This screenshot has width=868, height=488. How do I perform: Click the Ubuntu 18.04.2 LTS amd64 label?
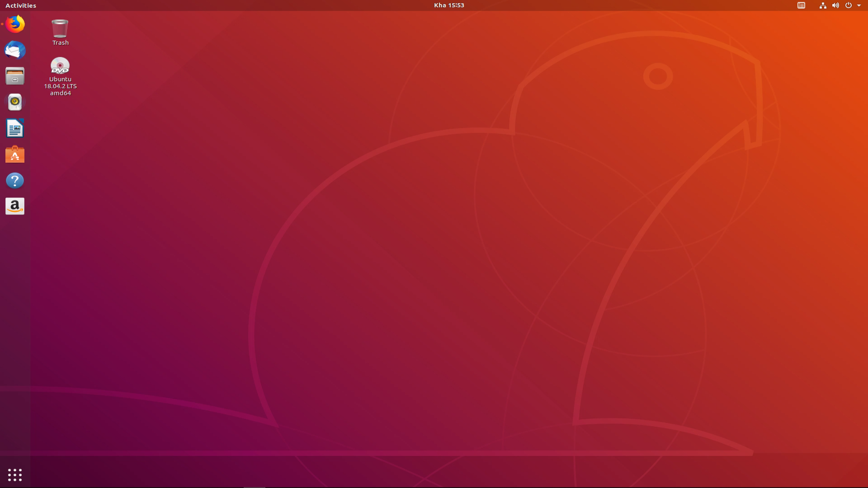tap(61, 86)
